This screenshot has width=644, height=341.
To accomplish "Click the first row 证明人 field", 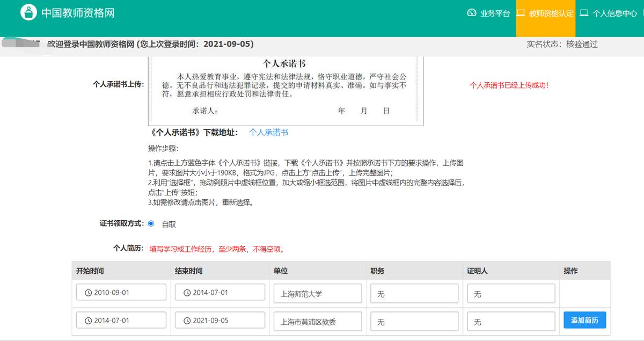I will [x=511, y=292].
